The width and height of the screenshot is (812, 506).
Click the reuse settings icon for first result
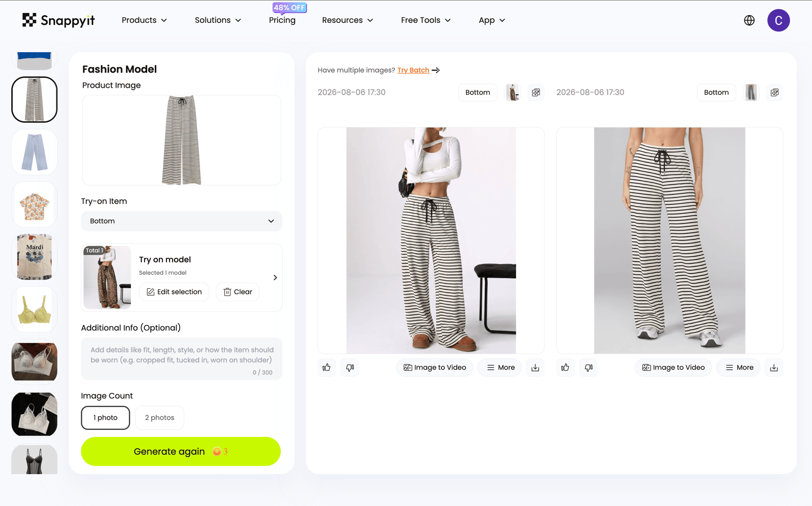[536, 92]
